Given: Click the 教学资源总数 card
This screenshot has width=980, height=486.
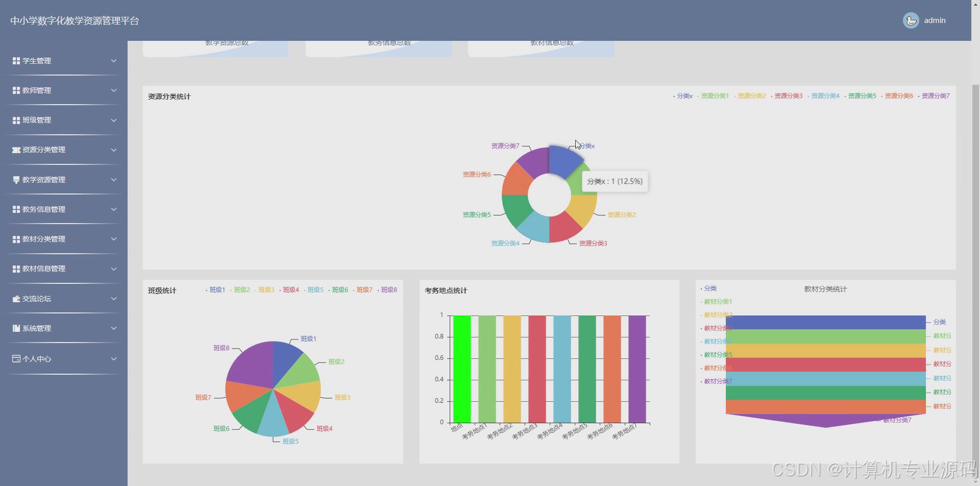Looking at the screenshot, I should tap(216, 48).
